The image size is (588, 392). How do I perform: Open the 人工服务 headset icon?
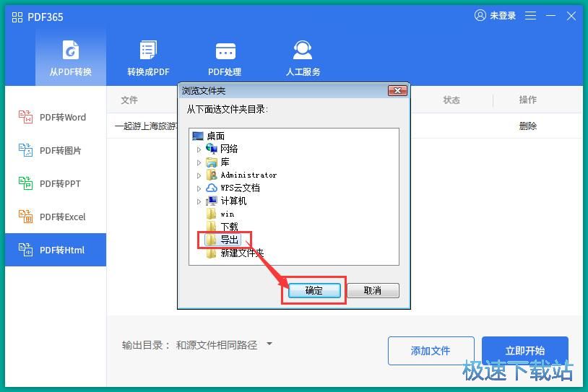(x=303, y=51)
